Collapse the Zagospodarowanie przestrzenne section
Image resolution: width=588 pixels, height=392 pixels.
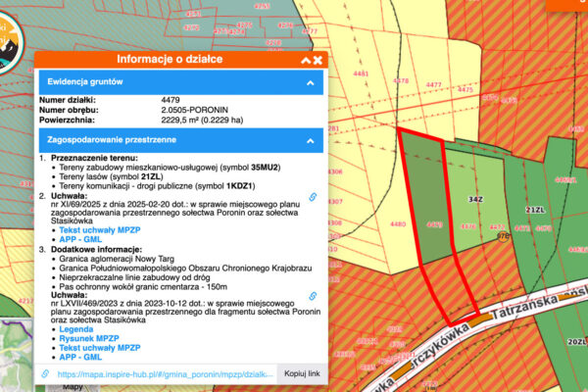(x=310, y=141)
